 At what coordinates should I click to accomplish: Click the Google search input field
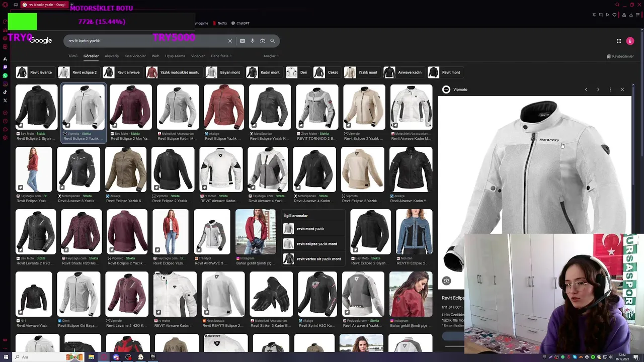pos(146,41)
